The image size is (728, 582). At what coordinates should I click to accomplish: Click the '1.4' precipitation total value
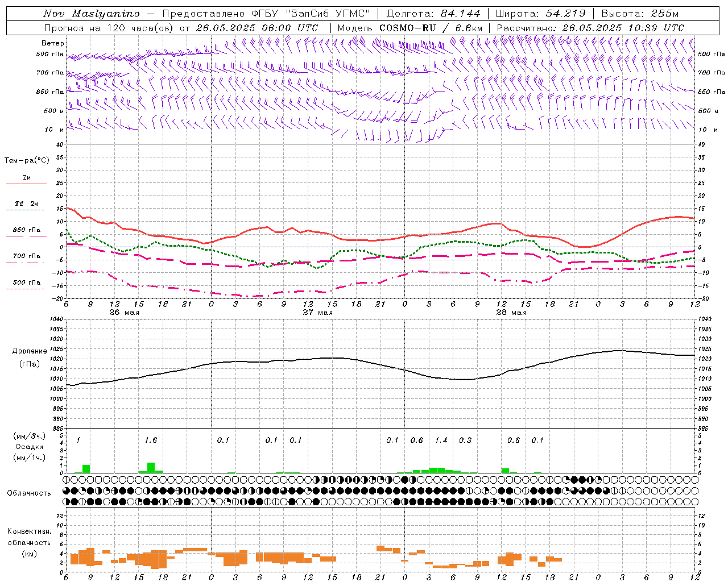[x=441, y=440]
